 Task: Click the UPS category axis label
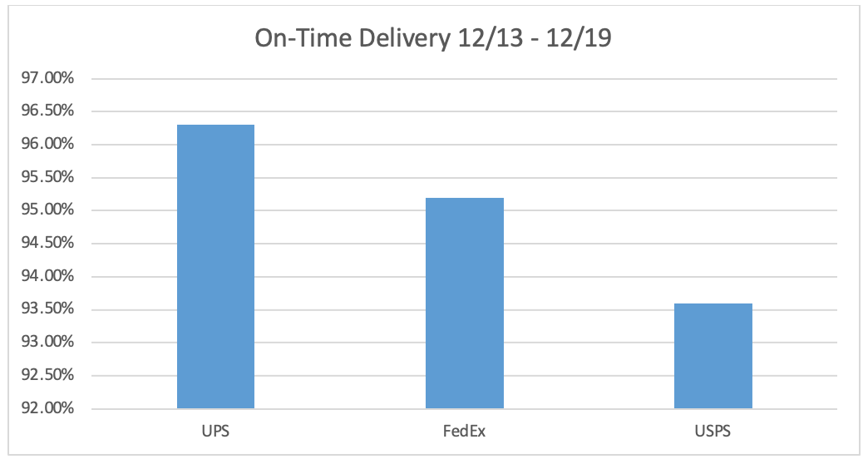pos(215,433)
